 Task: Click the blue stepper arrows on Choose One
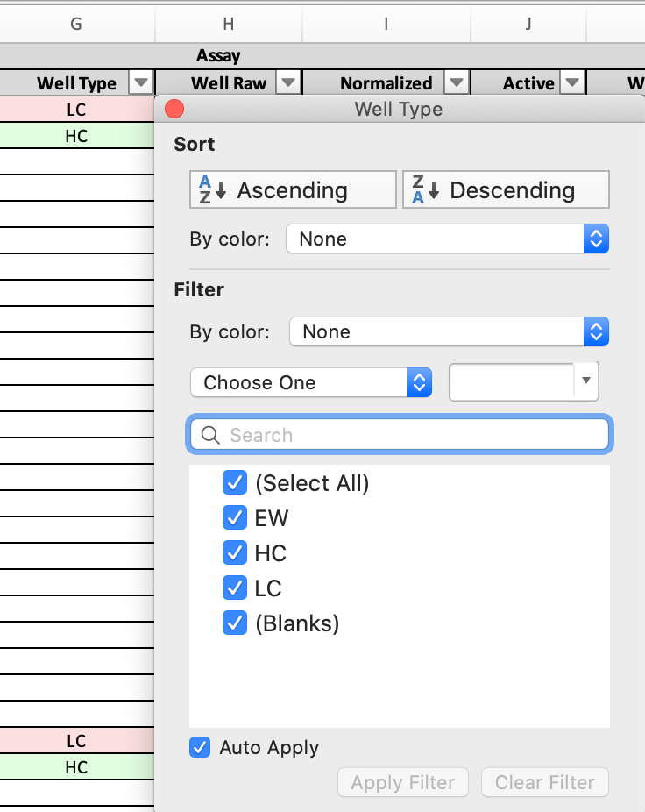(x=420, y=382)
